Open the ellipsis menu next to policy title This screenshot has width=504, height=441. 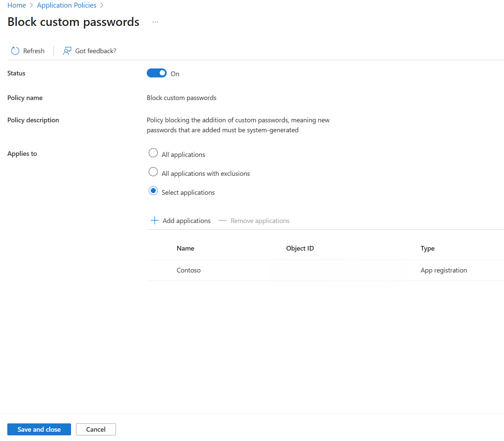point(155,21)
